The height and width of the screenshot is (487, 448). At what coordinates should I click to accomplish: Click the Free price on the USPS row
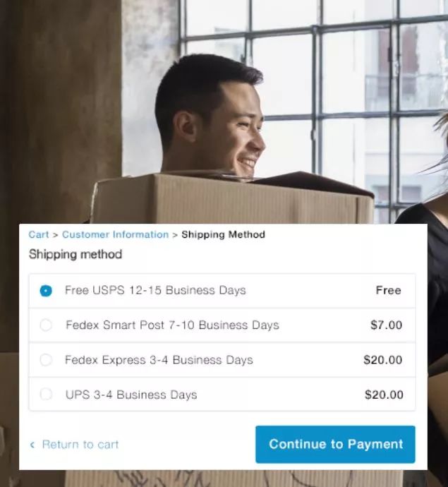388,290
